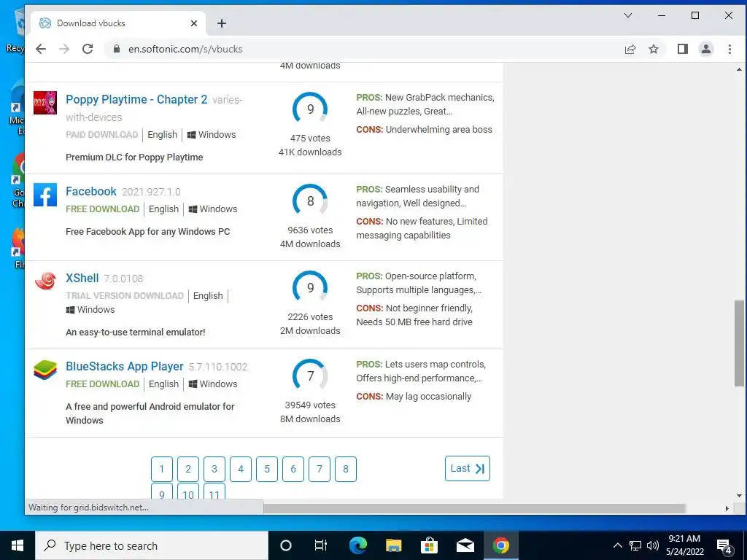The width and height of the screenshot is (747, 560).
Task: Click the vertical scrollbar thumb
Action: [x=739, y=343]
